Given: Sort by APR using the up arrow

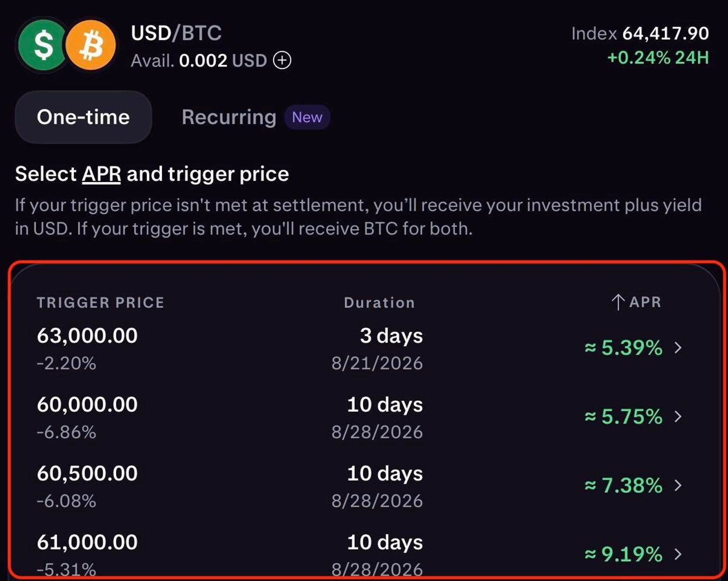Looking at the screenshot, I should (x=618, y=302).
